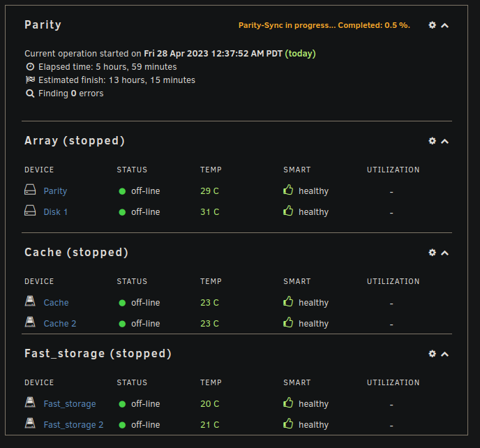Image resolution: width=480 pixels, height=448 pixels.
Task: Click the drive icon beside Cache
Action: pos(30,301)
